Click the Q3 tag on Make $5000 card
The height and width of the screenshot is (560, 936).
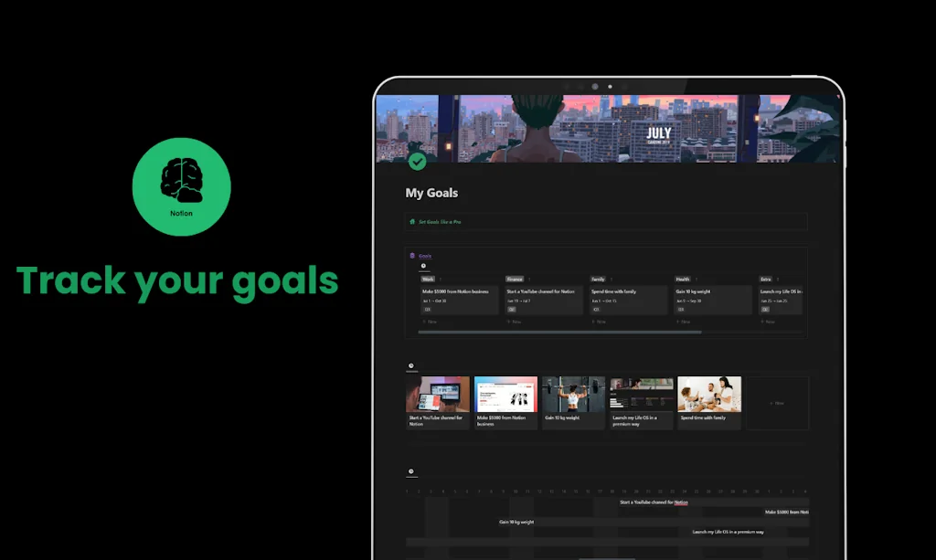(428, 310)
